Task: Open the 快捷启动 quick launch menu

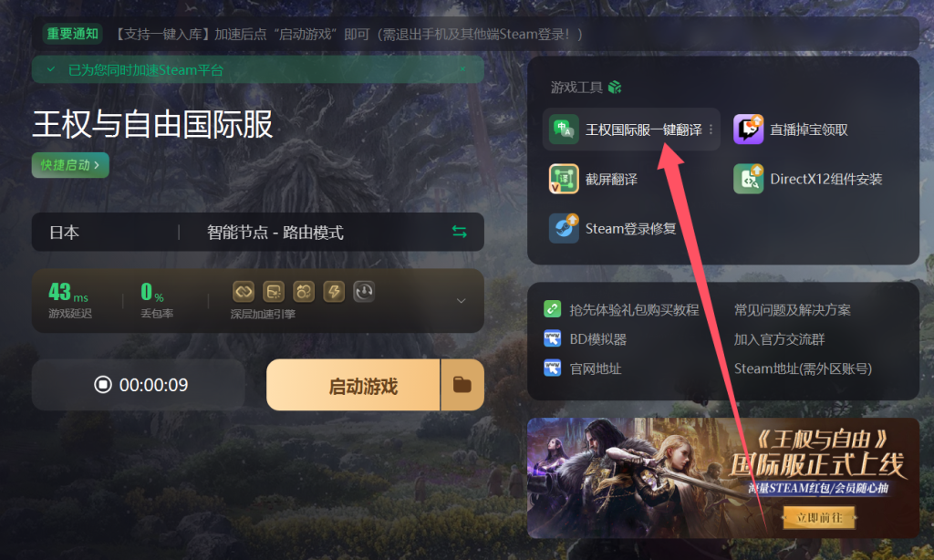Action: [70, 165]
